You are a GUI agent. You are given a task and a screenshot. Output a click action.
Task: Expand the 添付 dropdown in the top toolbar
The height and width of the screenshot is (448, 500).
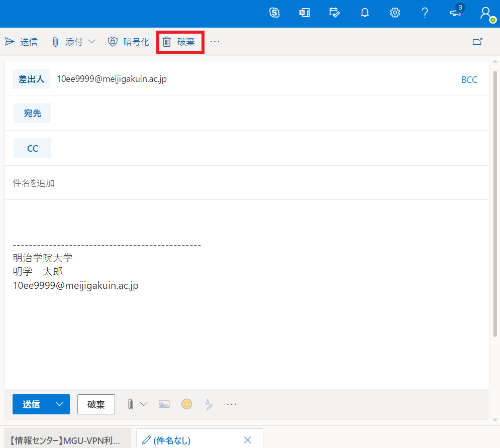click(92, 42)
